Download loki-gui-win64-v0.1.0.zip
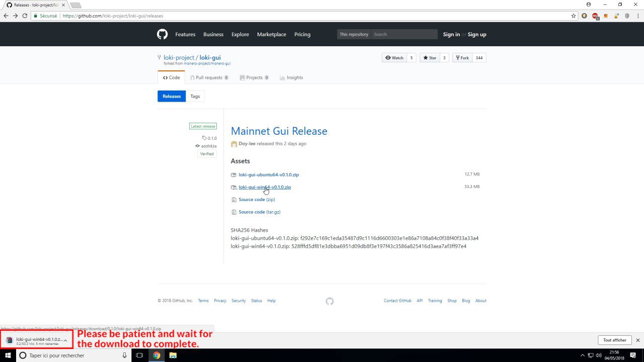The image size is (644, 362). tap(265, 187)
